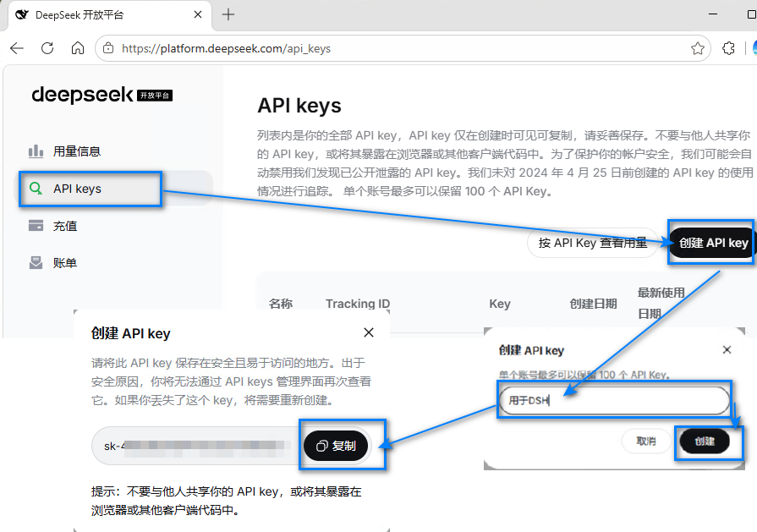Click the 用量信息 bar chart icon
The width and height of the screenshot is (757, 532).
click(36, 151)
